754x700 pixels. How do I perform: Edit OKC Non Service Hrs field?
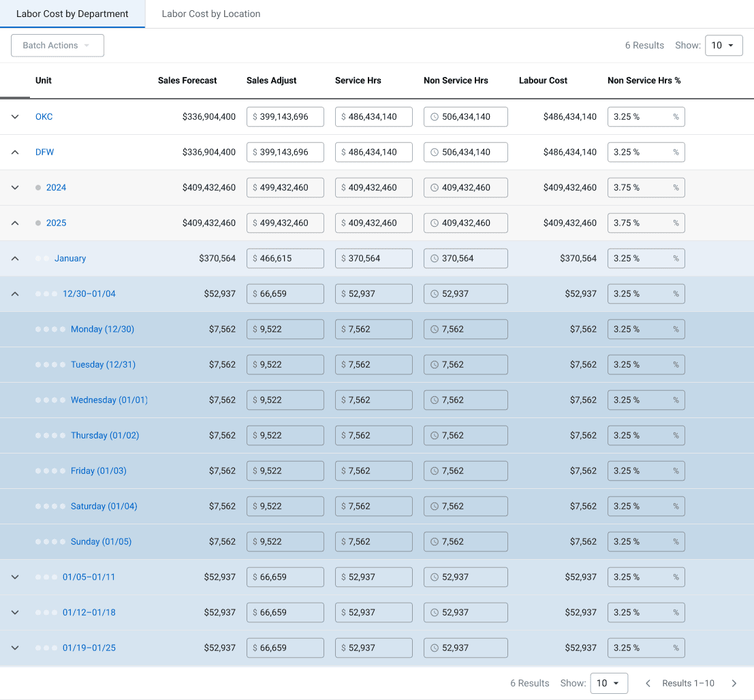click(x=465, y=117)
